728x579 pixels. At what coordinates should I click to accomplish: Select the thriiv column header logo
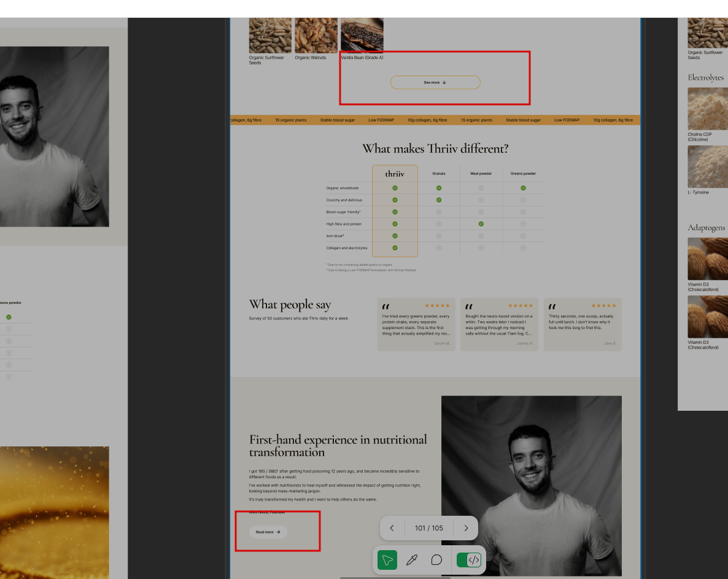(x=395, y=174)
